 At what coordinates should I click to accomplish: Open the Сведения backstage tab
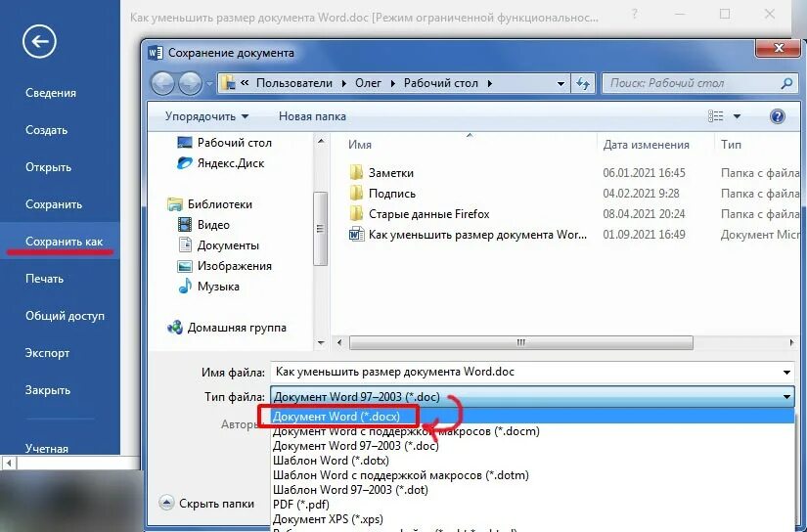point(51,93)
